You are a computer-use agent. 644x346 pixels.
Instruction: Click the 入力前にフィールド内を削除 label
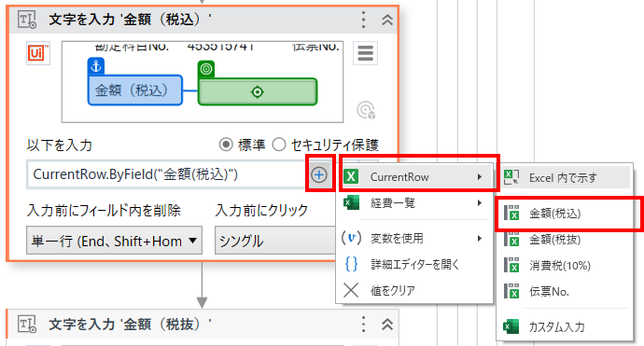(x=104, y=210)
